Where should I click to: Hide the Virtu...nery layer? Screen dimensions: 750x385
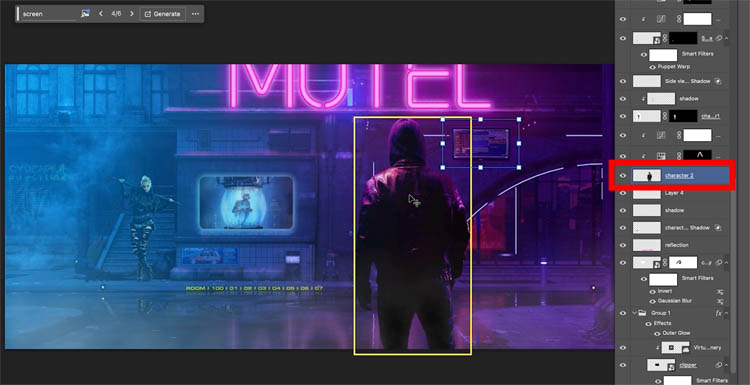(x=623, y=348)
